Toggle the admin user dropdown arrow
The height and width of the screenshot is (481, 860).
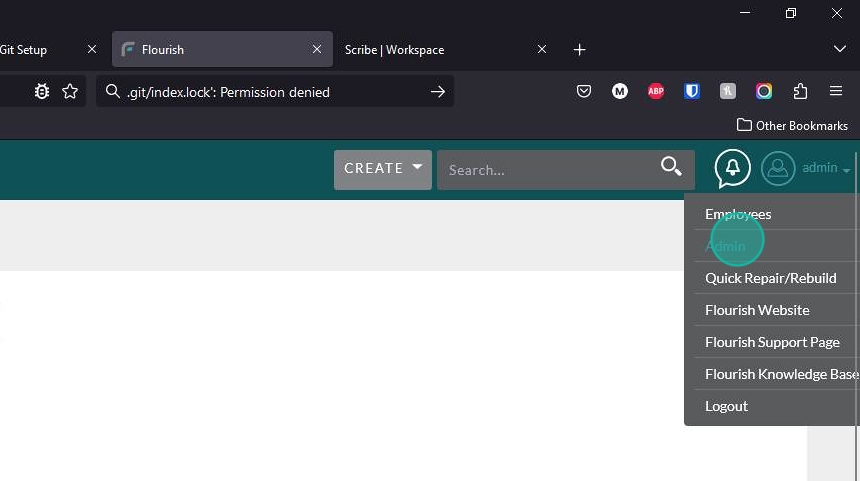click(846, 170)
